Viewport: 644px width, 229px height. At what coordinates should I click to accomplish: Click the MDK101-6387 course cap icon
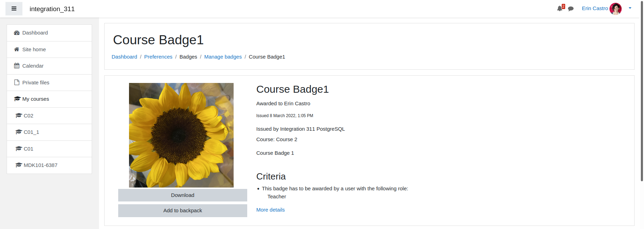[19, 165]
